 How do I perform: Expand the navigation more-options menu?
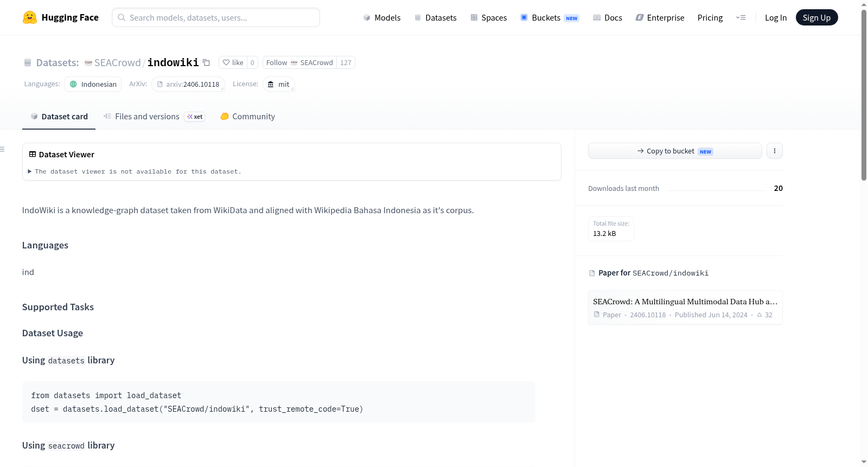point(741,17)
